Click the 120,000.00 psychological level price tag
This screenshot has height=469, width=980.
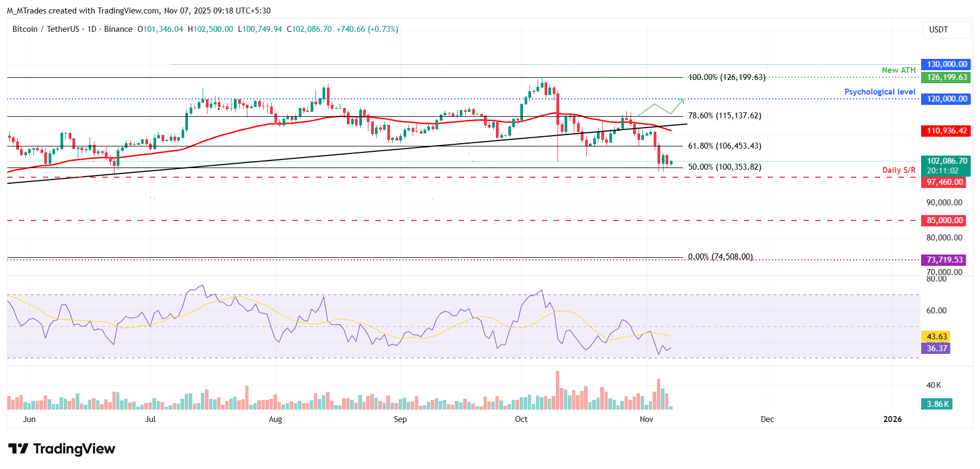pos(947,99)
